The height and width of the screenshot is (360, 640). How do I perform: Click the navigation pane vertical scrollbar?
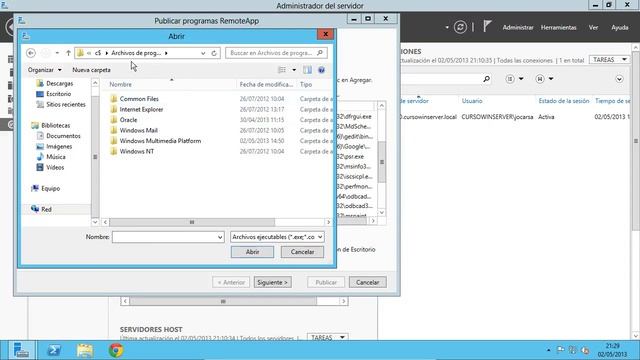(x=95, y=157)
